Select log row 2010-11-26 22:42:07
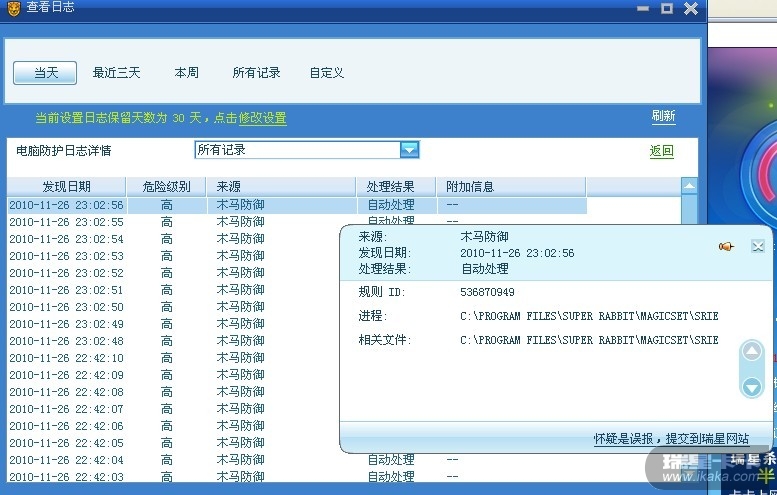The width and height of the screenshot is (777, 495). pyautogui.click(x=173, y=409)
